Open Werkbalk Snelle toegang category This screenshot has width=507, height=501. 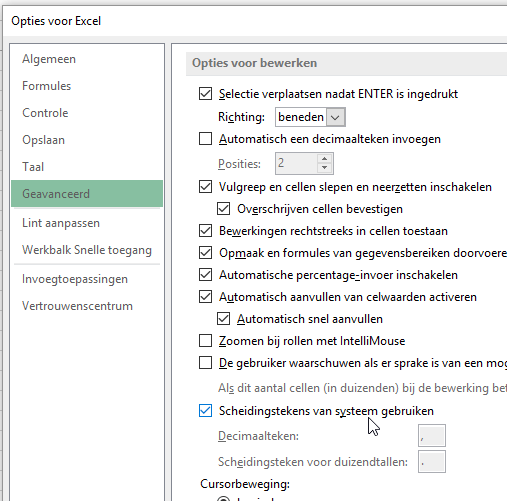[x=87, y=250]
